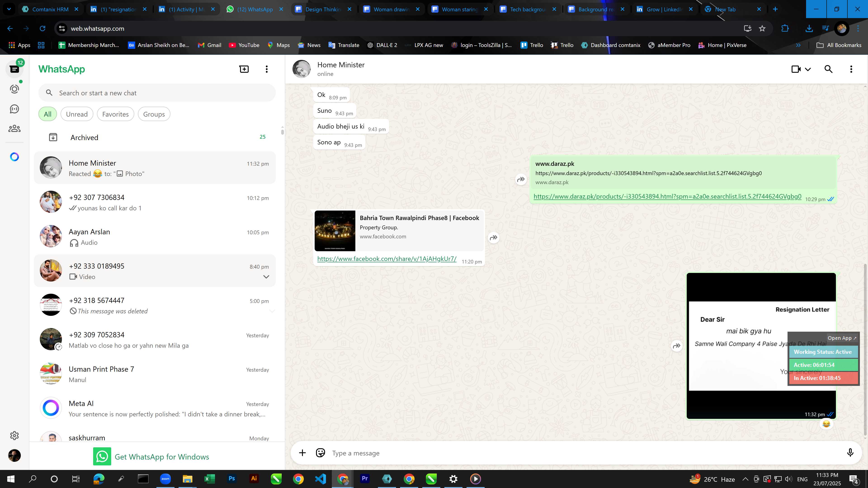Click Open App button on overlay
Viewport: 868px width, 488px height.
pos(842,338)
